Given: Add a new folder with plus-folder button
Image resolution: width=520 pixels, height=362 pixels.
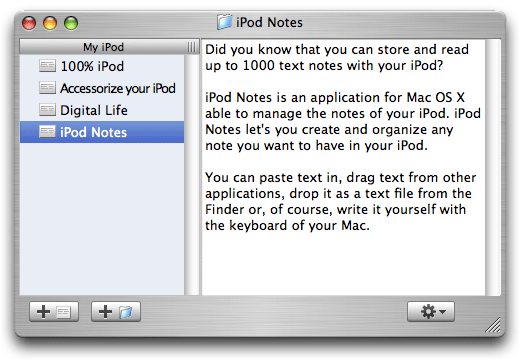Looking at the screenshot, I should tap(116, 312).
